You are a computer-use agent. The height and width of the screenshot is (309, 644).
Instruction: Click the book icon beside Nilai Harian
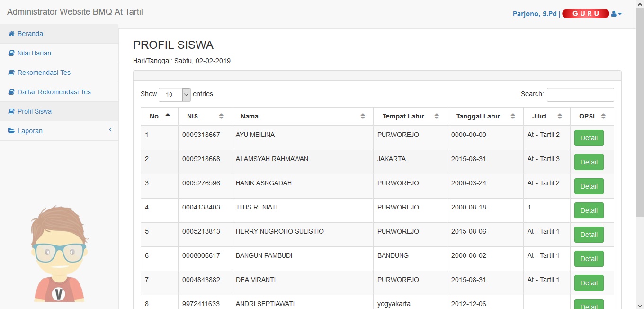tap(11, 53)
